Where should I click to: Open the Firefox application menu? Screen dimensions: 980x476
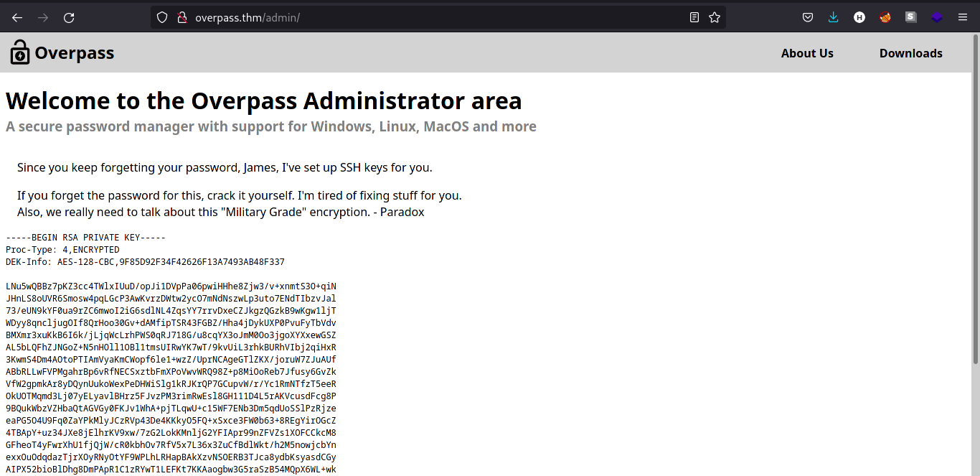coord(963,17)
